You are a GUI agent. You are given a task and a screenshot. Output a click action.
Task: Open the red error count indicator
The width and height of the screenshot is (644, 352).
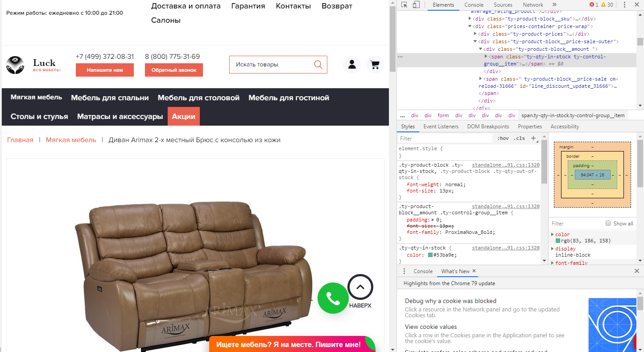pyautogui.click(x=594, y=5)
